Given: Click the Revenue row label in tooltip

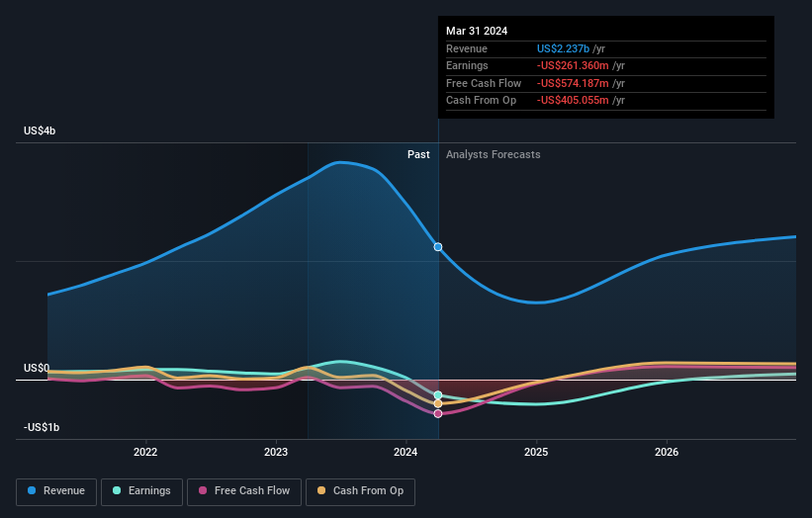Looking at the screenshot, I should (x=467, y=48).
